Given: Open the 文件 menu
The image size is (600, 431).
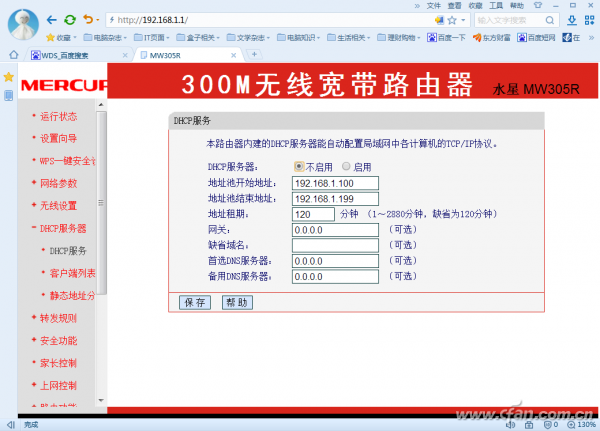Looking at the screenshot, I should (x=434, y=5).
